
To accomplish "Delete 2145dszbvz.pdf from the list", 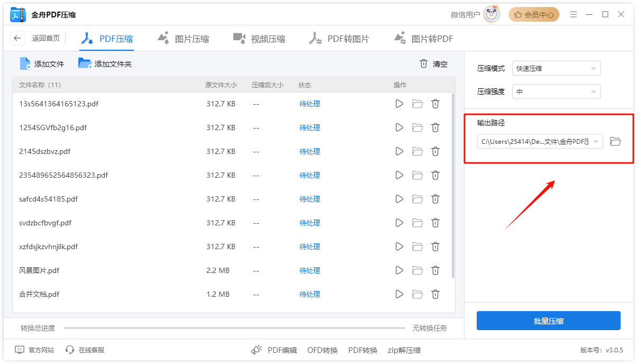I will coord(435,151).
